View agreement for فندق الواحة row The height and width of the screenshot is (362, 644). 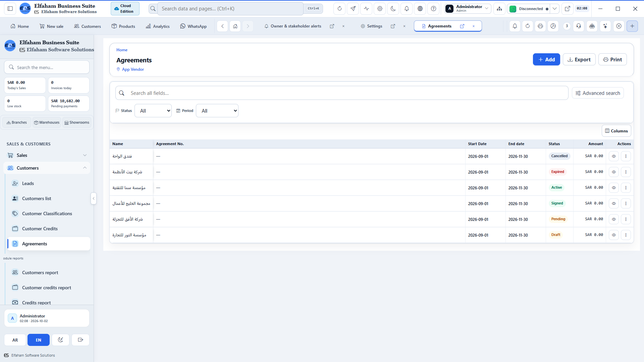(613, 156)
